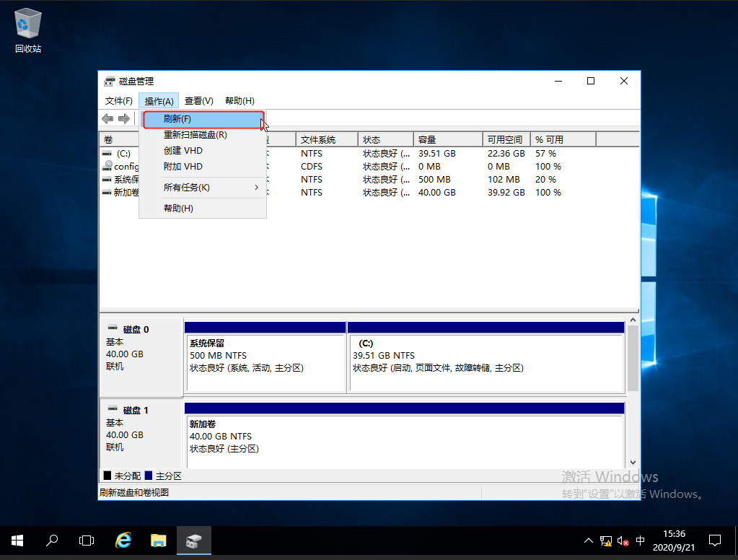Click the network status tray icon
This screenshot has height=560, width=738.
605,541
